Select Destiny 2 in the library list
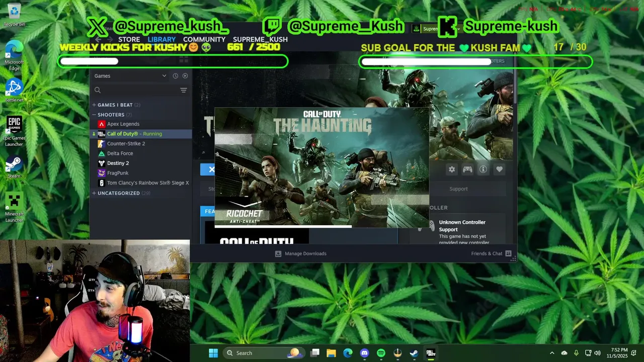Image resolution: width=644 pixels, height=362 pixels. [141, 163]
